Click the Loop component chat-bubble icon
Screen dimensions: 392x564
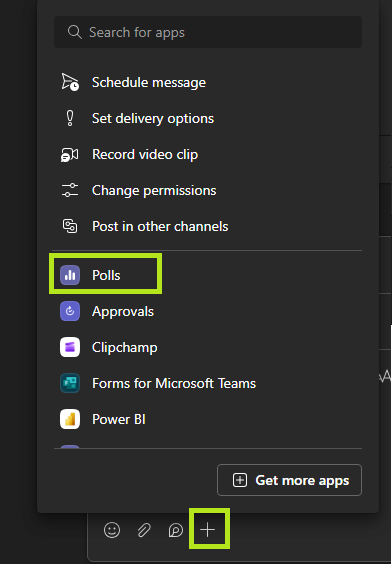[176, 530]
